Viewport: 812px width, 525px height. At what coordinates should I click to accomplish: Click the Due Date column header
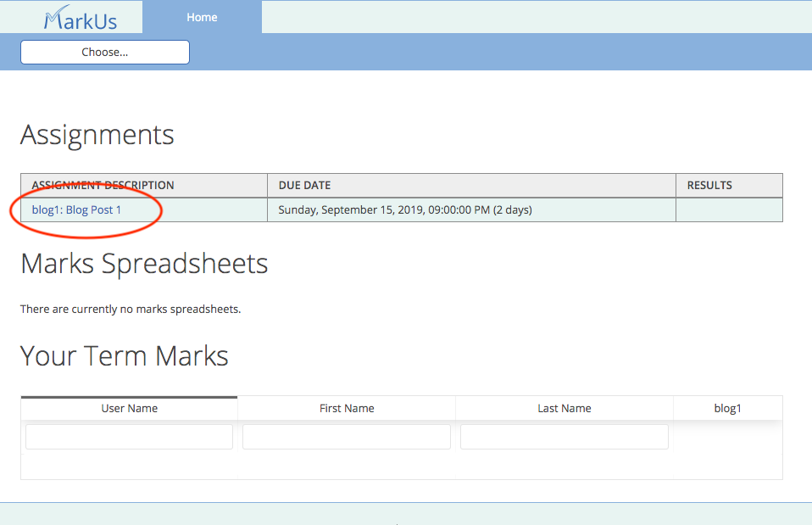[472, 186]
